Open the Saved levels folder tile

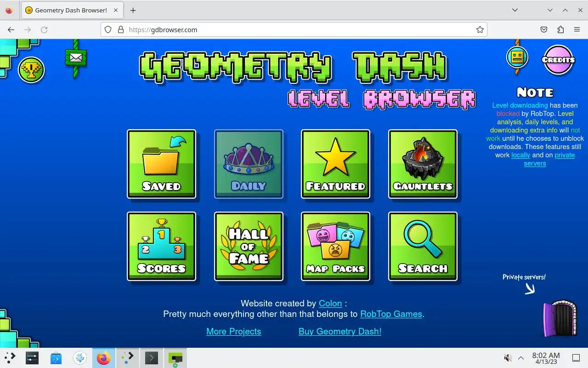point(161,164)
